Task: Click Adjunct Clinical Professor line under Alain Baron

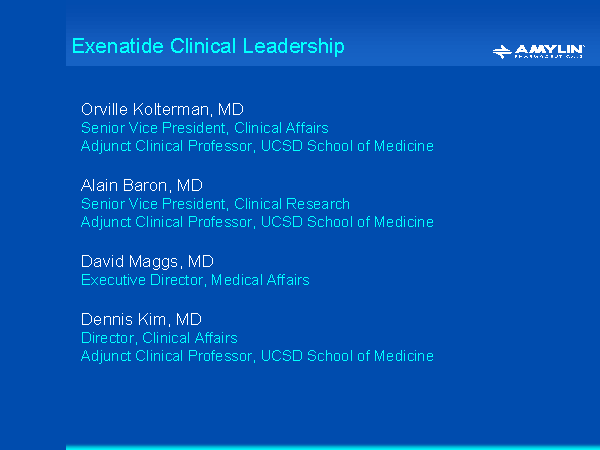Action: [x=257, y=222]
